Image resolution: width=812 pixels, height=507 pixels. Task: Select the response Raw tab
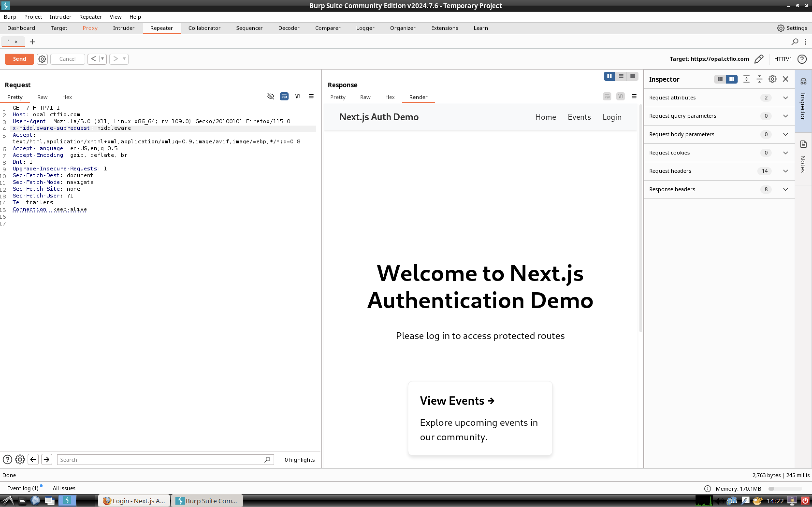coord(365,97)
